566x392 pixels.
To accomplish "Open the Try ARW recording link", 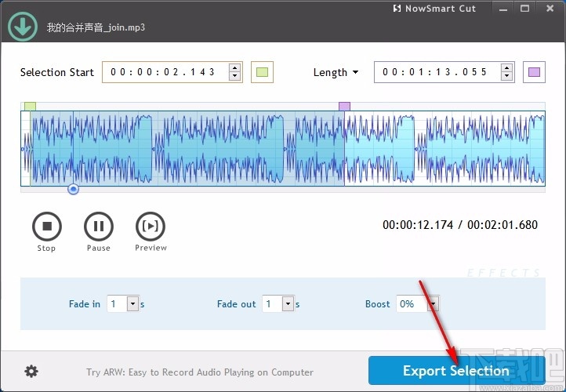I will pyautogui.click(x=200, y=372).
